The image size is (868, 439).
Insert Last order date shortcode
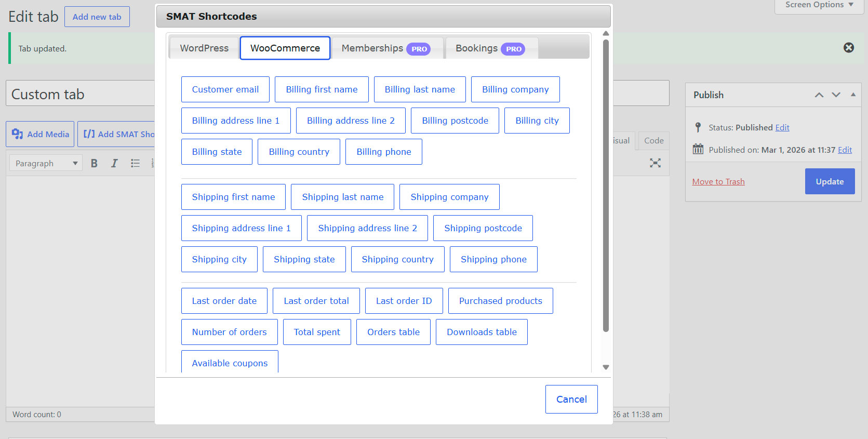(224, 301)
